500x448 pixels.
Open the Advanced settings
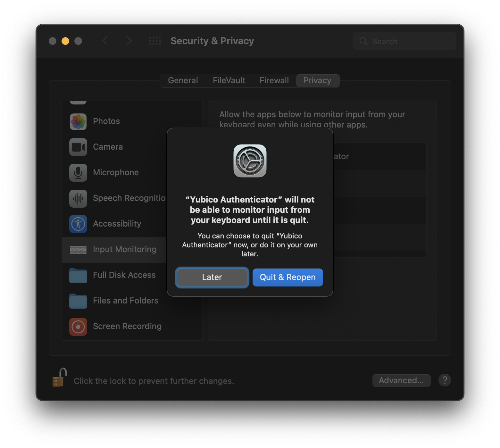point(401,380)
